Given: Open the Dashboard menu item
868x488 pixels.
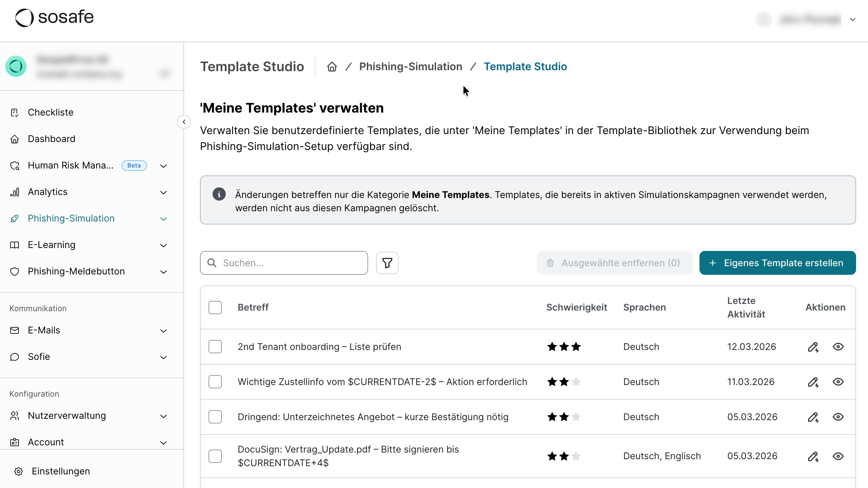Looking at the screenshot, I should point(51,139).
